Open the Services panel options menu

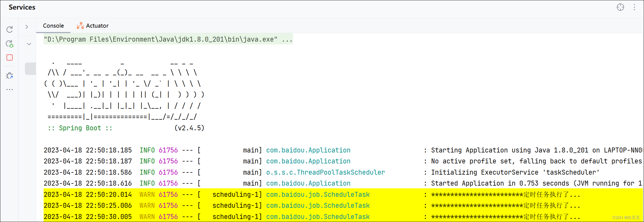click(634, 7)
